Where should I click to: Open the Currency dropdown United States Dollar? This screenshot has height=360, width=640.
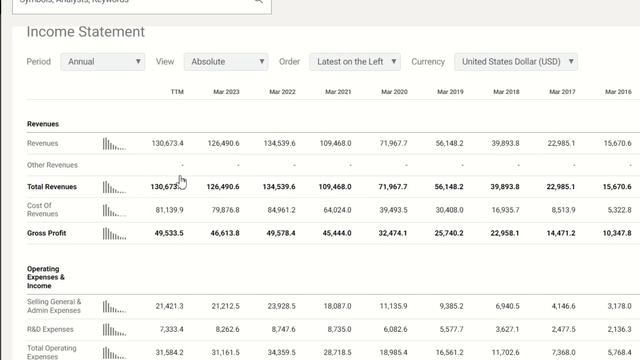point(516,62)
